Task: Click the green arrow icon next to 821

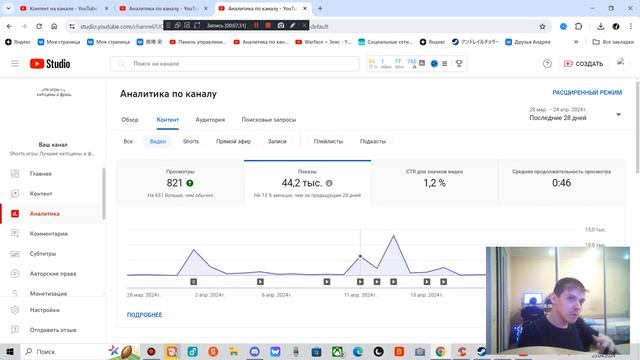Action: [x=190, y=183]
